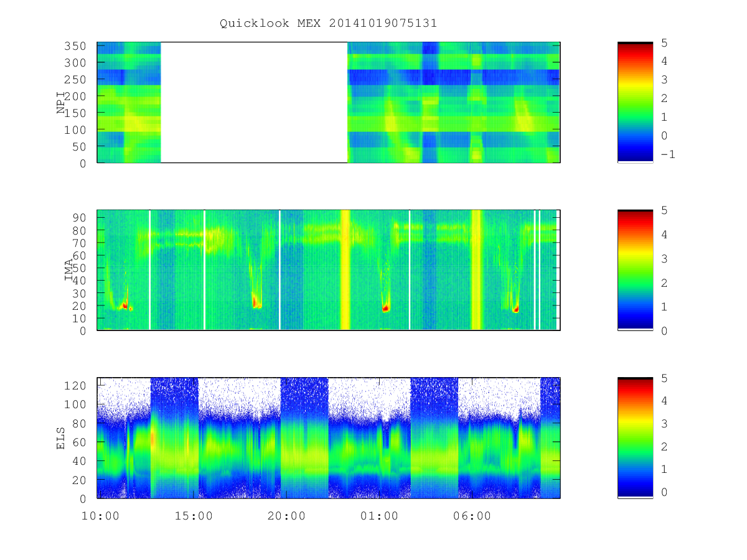Click the -1 label on NPI color bar

[x=667, y=154]
